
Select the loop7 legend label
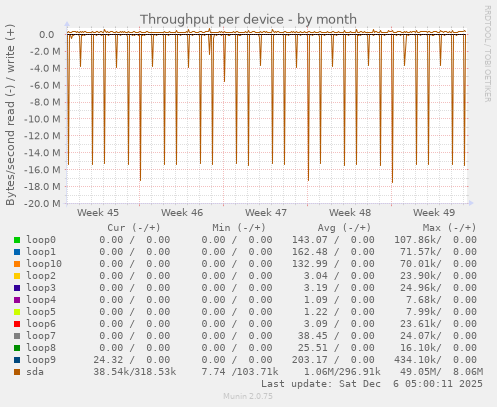tap(41, 336)
